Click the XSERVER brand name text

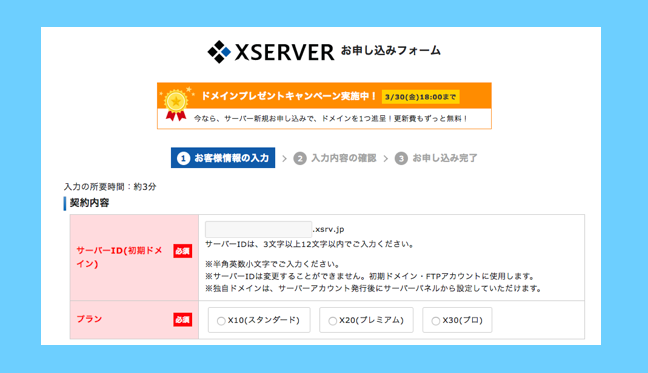point(284,52)
